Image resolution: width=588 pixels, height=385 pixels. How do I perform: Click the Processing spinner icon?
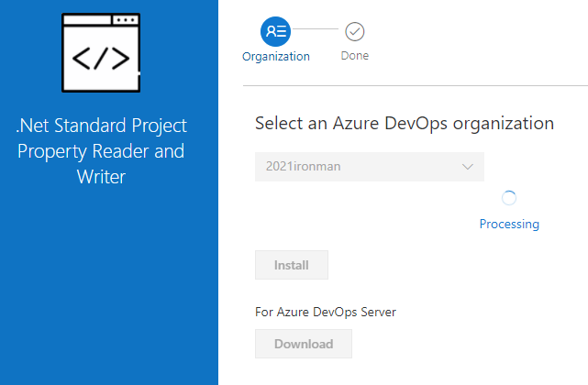coord(509,198)
